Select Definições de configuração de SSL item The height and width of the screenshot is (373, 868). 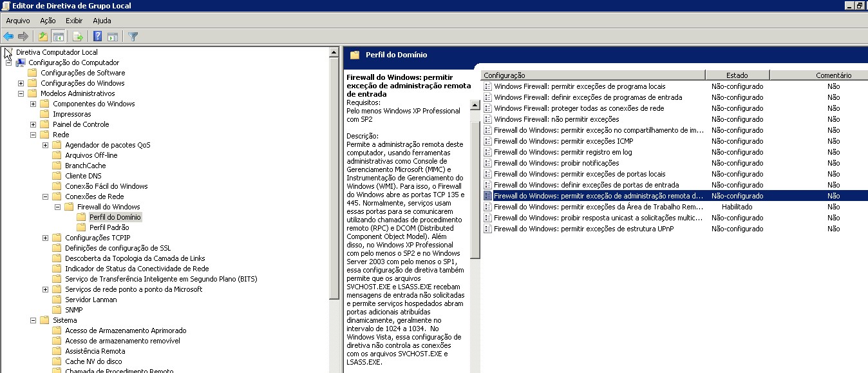coord(118,248)
